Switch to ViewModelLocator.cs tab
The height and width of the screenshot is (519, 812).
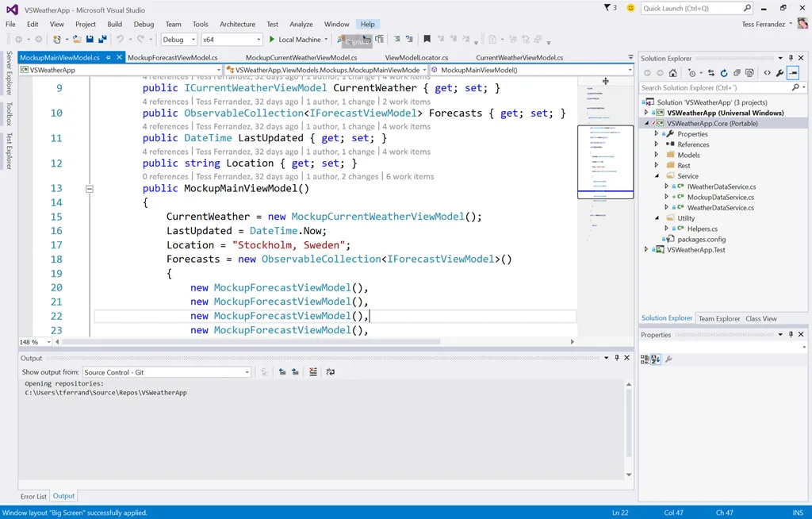416,58
